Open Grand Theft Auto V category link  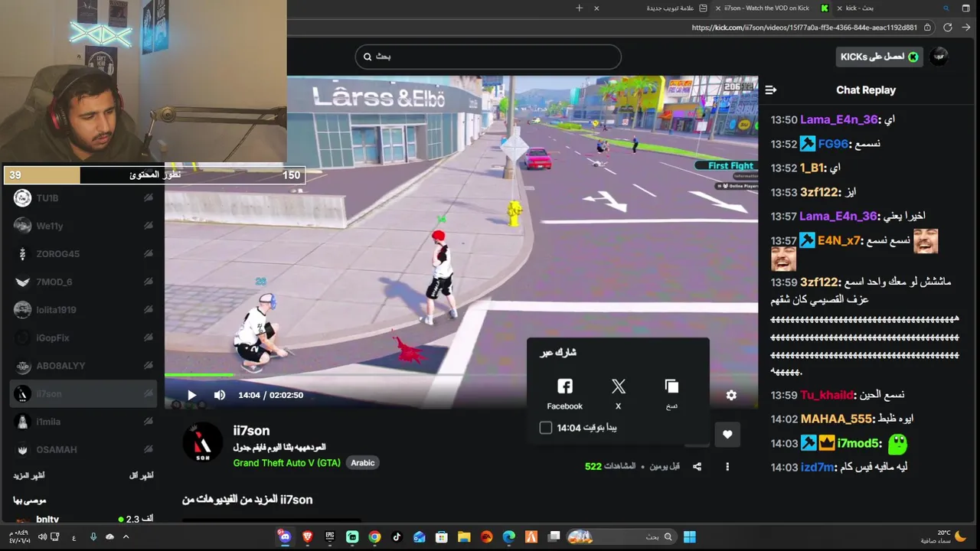click(x=286, y=463)
